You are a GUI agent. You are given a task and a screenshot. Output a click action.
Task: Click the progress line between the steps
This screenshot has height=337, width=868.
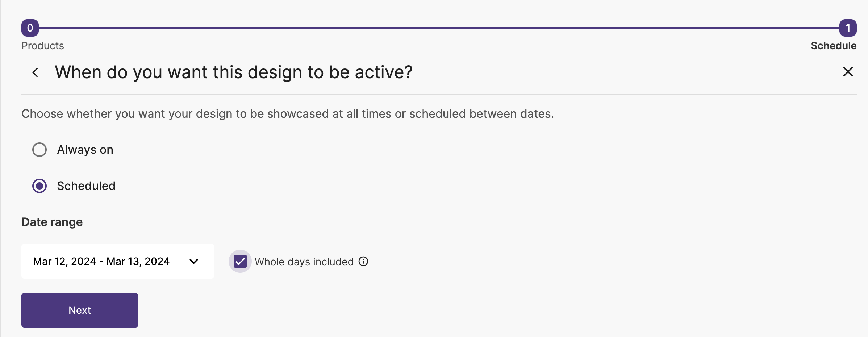[439, 28]
